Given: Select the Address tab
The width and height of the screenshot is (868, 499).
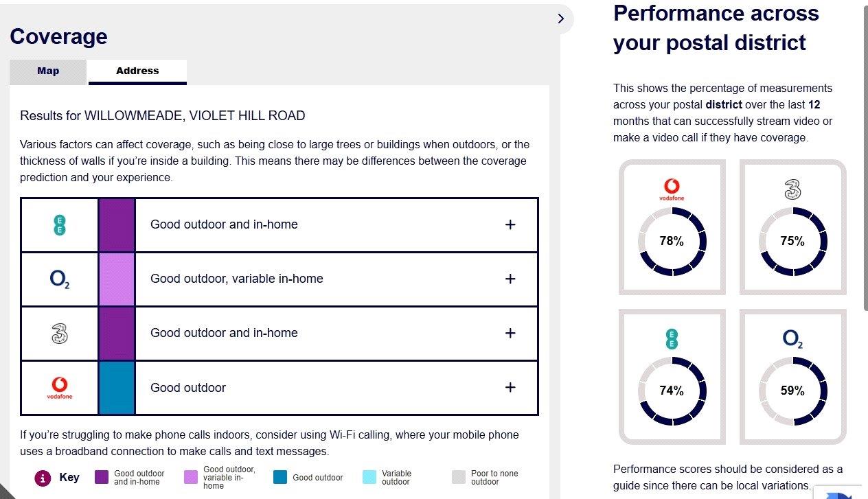Looking at the screenshot, I should (x=137, y=71).
